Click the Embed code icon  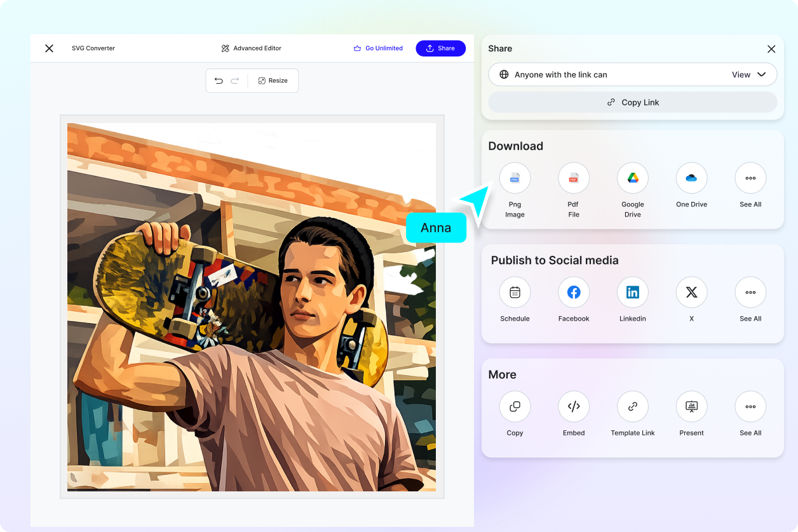point(573,406)
